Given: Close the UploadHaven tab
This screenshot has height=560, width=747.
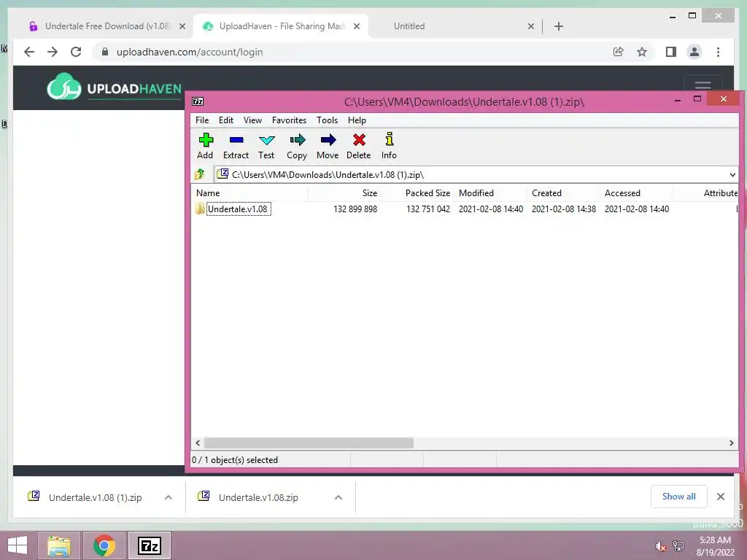Looking at the screenshot, I should [356, 27].
